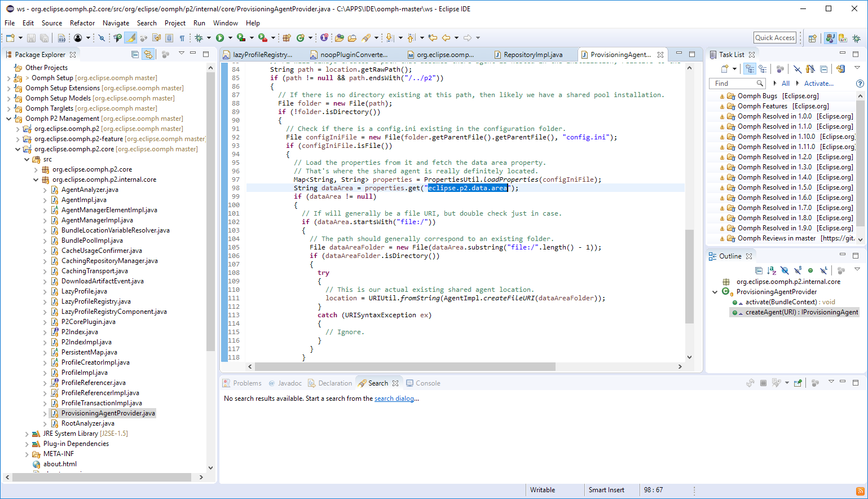Click Back navigation arrow in toolbar
The width and height of the screenshot is (868, 499).
446,38
